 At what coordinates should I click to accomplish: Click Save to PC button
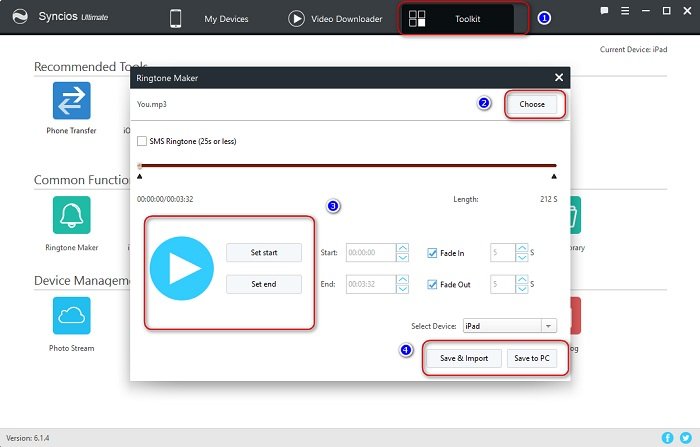coord(532,358)
